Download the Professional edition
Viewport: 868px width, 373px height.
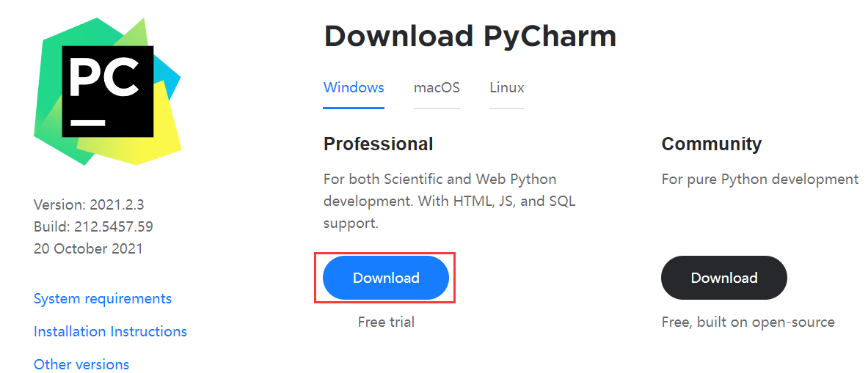[x=386, y=278]
